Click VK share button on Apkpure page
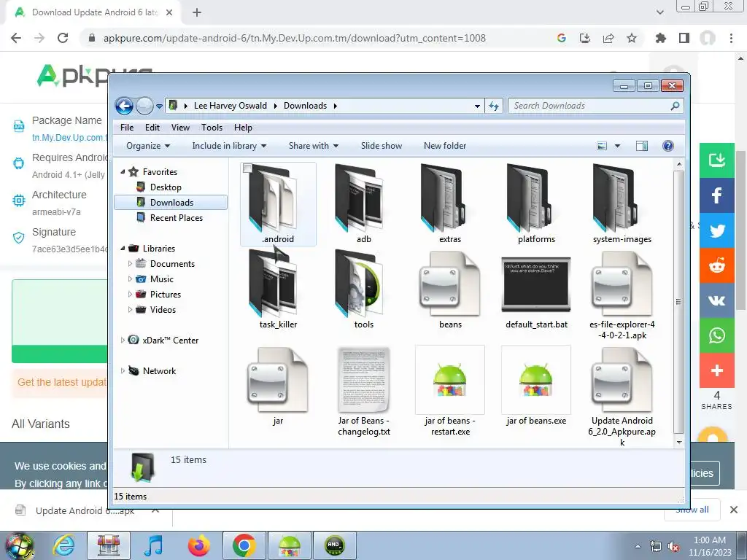The width and height of the screenshot is (747, 560). coord(716,300)
